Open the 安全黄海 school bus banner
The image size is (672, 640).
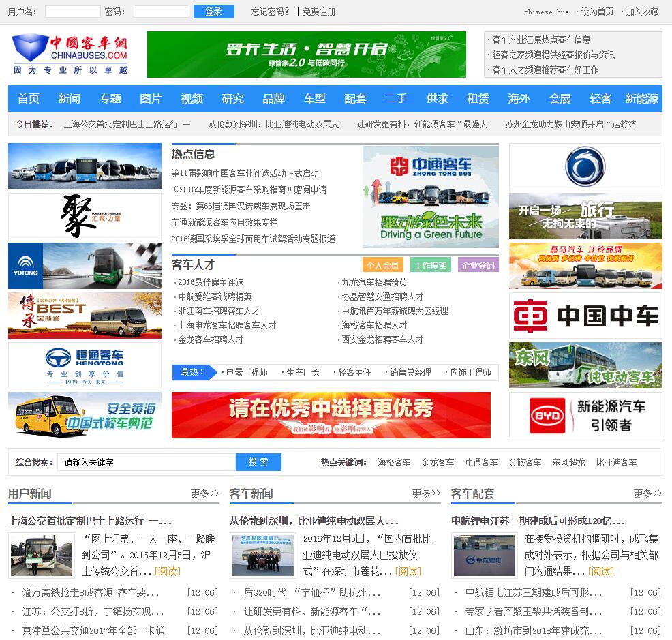(x=85, y=415)
